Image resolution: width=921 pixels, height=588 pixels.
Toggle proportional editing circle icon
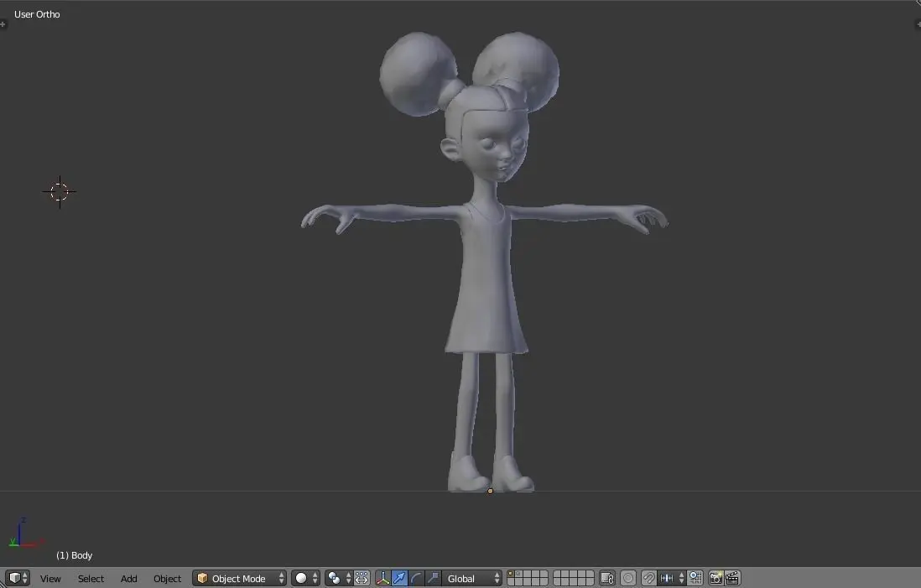click(x=628, y=578)
